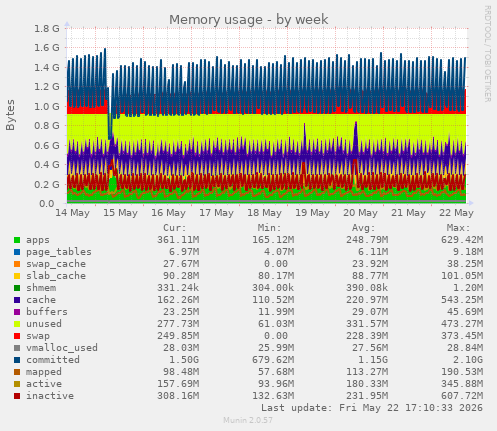Click the '0.0' y-axis label
The width and height of the screenshot is (497, 431).
tap(47, 203)
